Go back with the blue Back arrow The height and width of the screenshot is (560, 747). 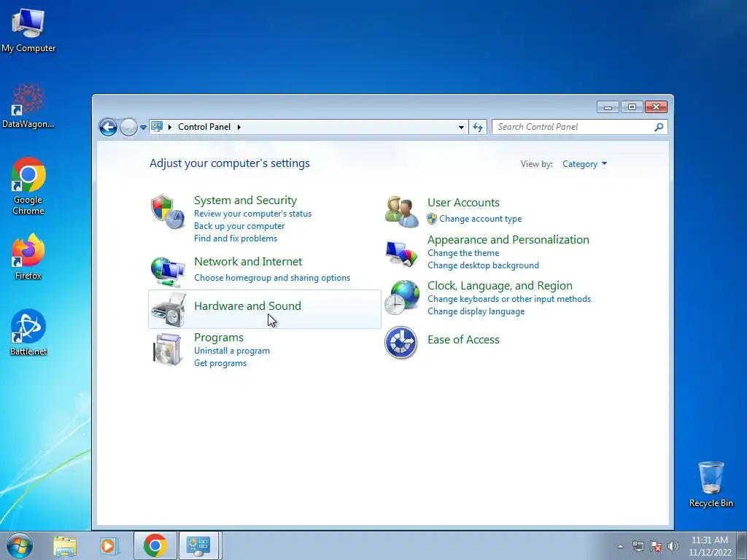click(108, 127)
